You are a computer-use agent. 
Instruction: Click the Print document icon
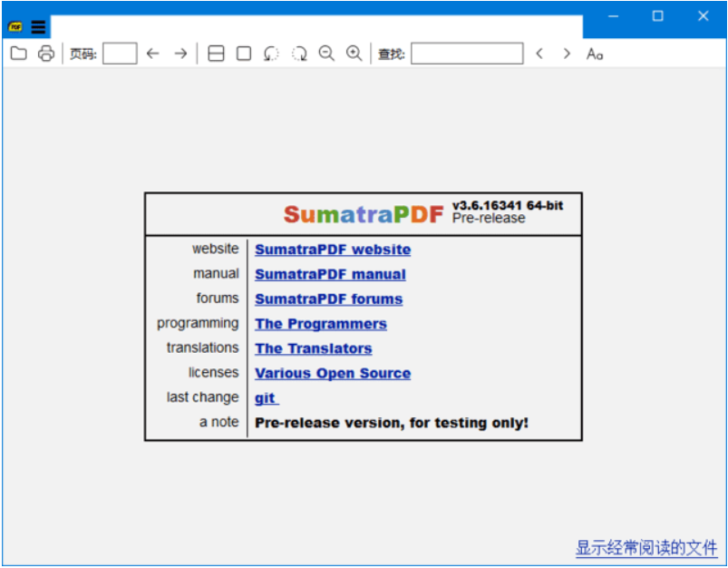point(44,54)
